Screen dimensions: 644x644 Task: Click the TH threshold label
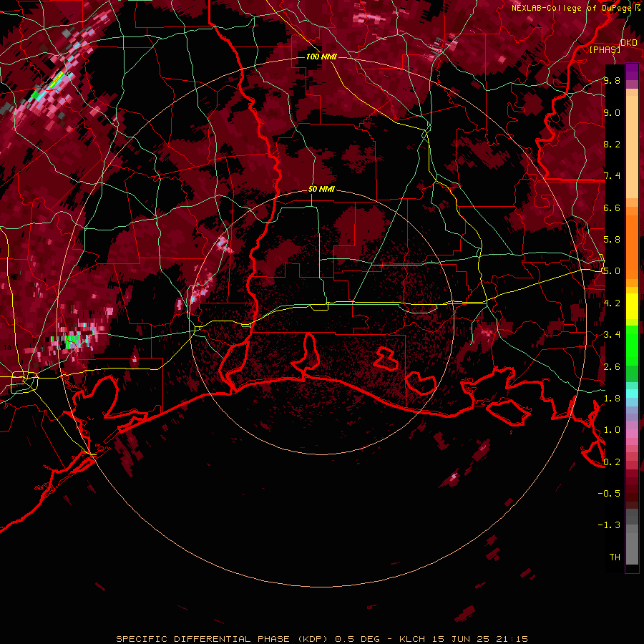pos(615,557)
